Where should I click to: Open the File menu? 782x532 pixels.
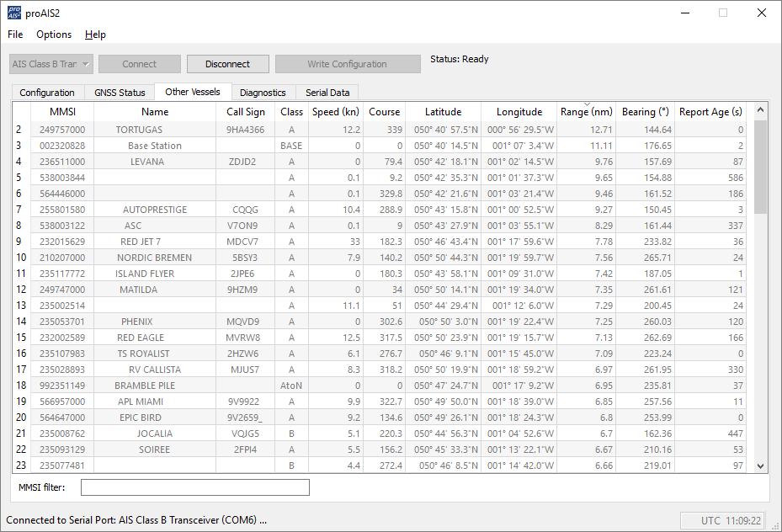click(x=15, y=35)
